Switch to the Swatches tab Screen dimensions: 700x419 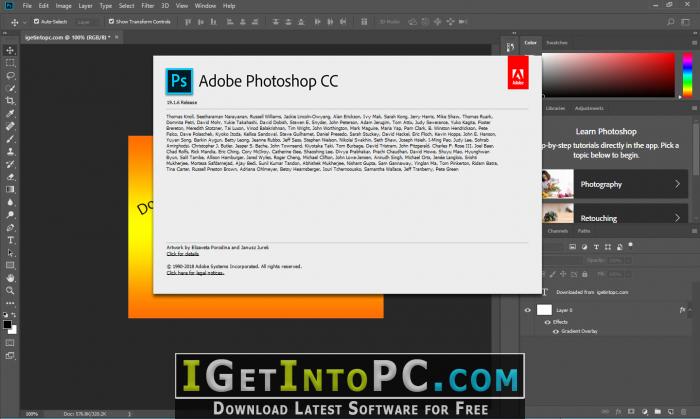click(x=557, y=43)
